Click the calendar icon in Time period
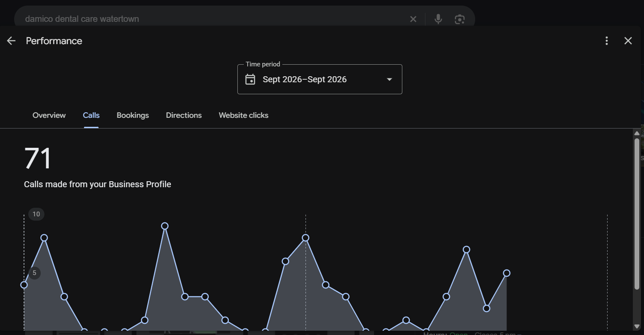 [250, 79]
